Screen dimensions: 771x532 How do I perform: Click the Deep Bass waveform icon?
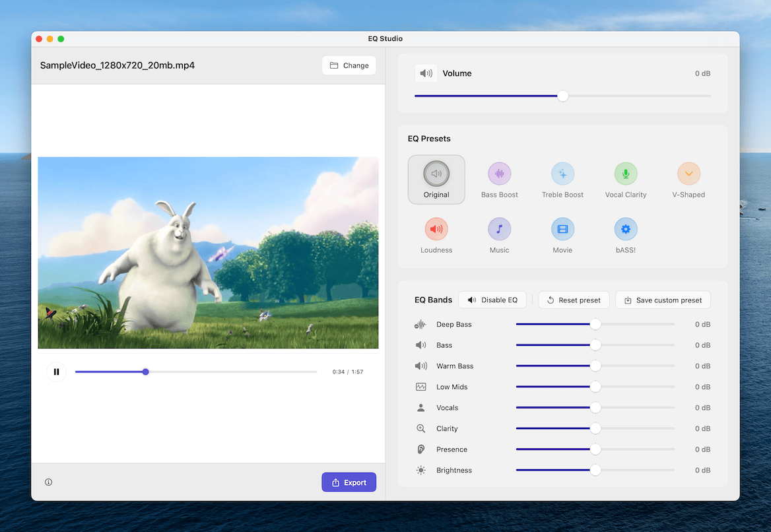tap(420, 325)
